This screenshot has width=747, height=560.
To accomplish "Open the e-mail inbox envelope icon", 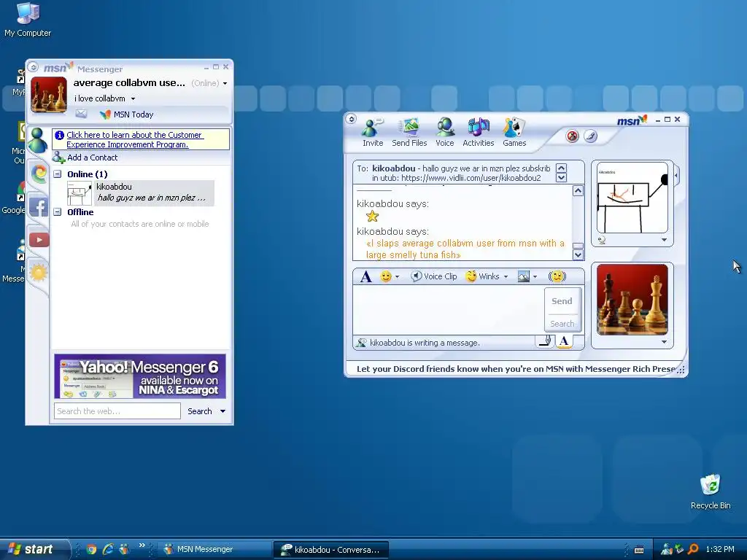I will (81, 114).
